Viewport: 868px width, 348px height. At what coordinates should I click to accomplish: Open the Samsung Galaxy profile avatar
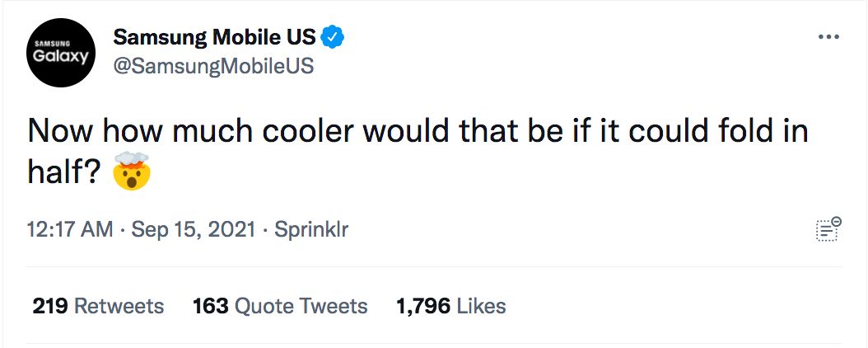coord(61,53)
